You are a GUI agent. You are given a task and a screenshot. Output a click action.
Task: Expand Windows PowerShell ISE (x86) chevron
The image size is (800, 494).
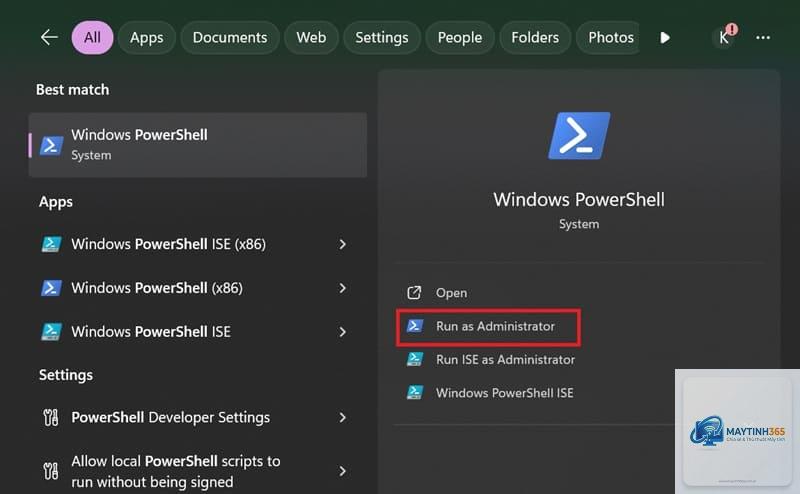click(342, 244)
